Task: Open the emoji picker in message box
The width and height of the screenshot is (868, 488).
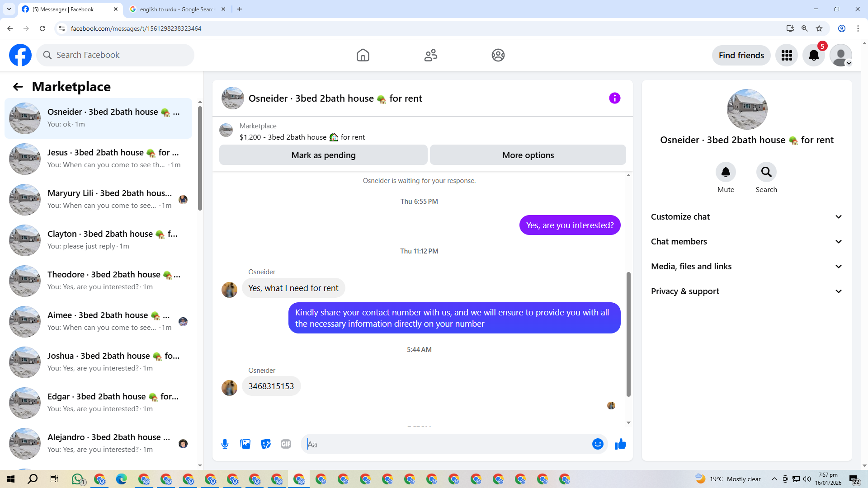Action: click(x=598, y=444)
